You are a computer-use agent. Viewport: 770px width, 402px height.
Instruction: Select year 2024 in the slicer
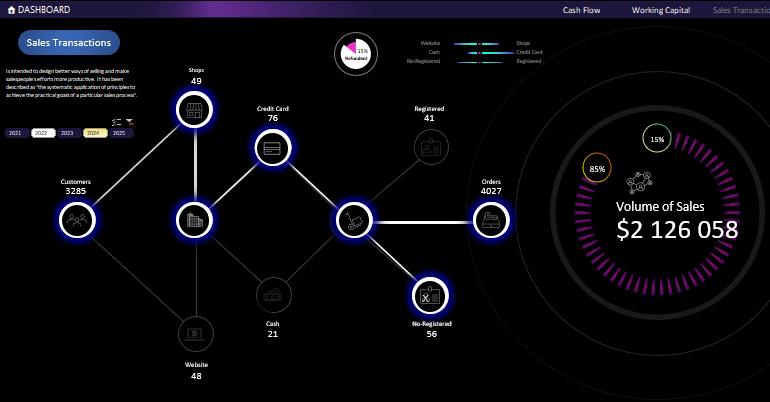pos(94,133)
